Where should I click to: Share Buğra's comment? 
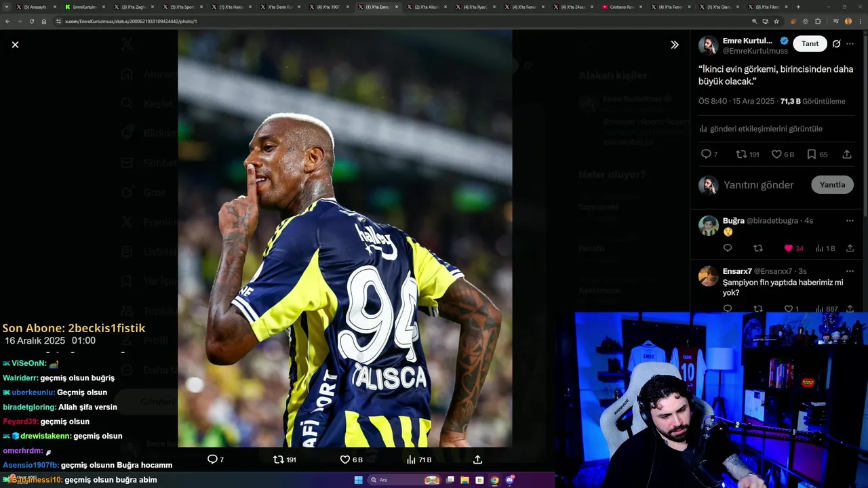850,249
